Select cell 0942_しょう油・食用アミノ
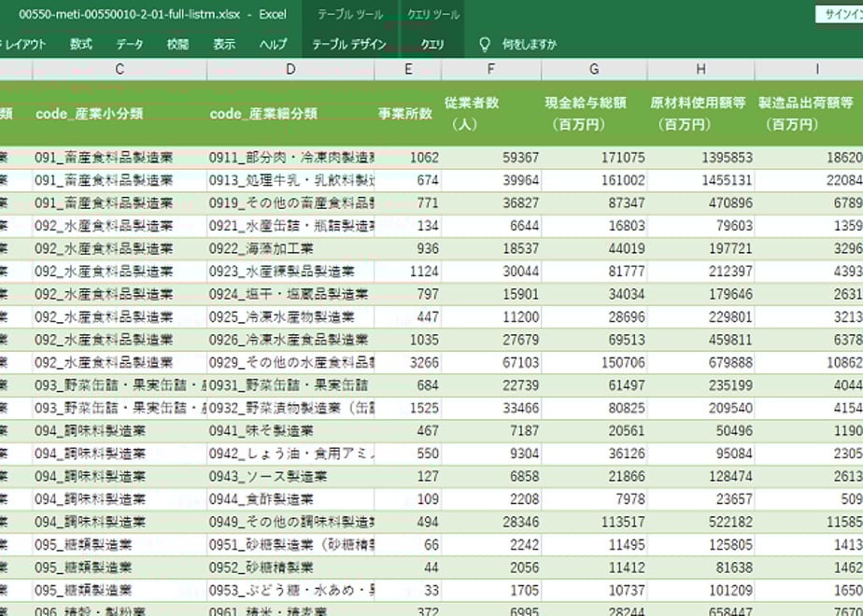The width and height of the screenshot is (863, 616). 290,454
